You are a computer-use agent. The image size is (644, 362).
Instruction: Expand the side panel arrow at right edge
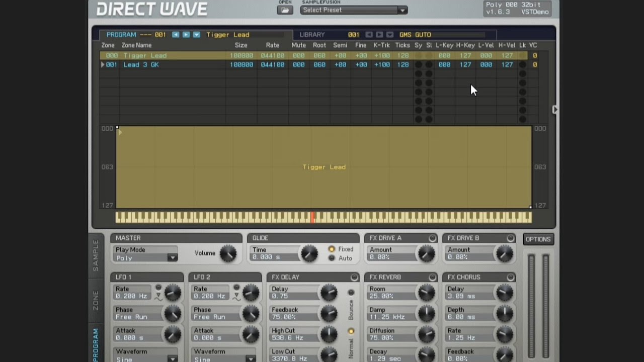(x=554, y=110)
